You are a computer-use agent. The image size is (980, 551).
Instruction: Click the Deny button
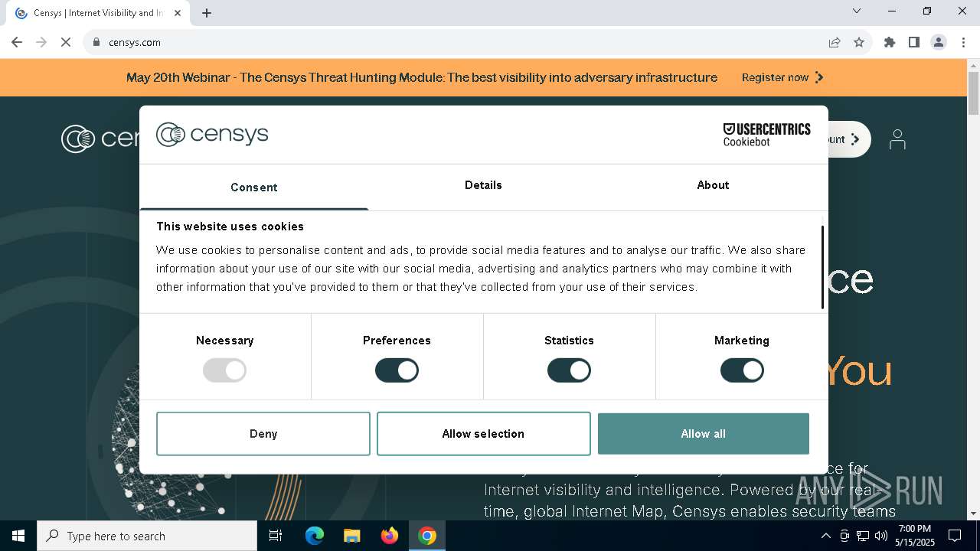[x=263, y=434]
